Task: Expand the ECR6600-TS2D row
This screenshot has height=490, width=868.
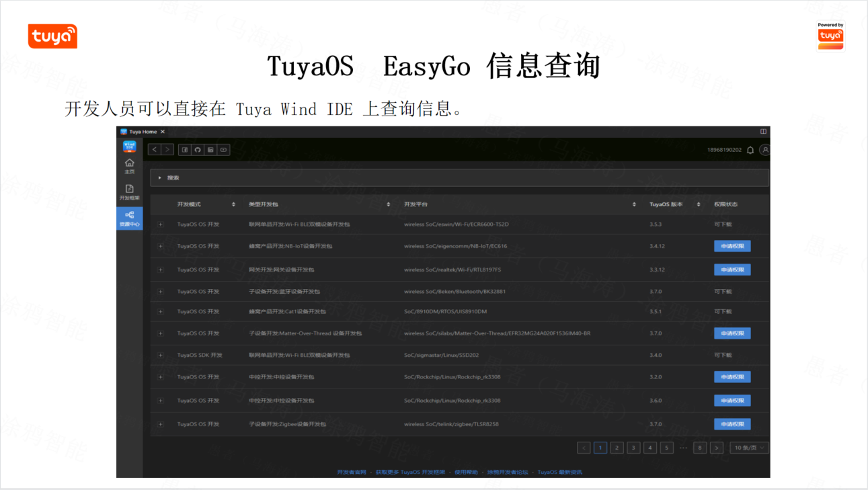Action: pos(161,224)
